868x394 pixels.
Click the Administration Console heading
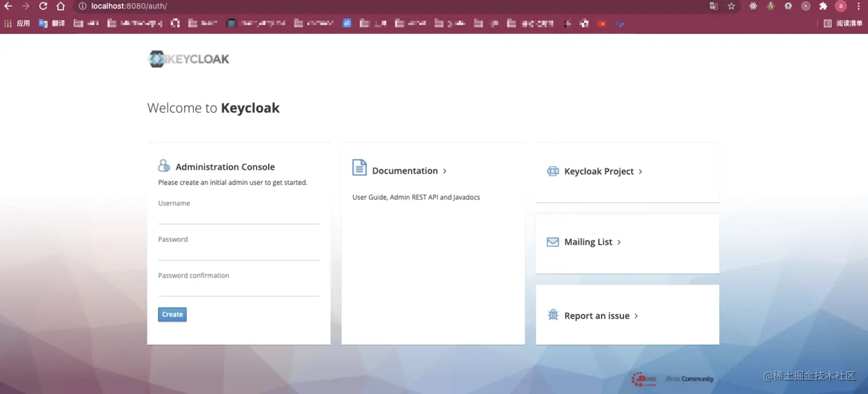225,167
